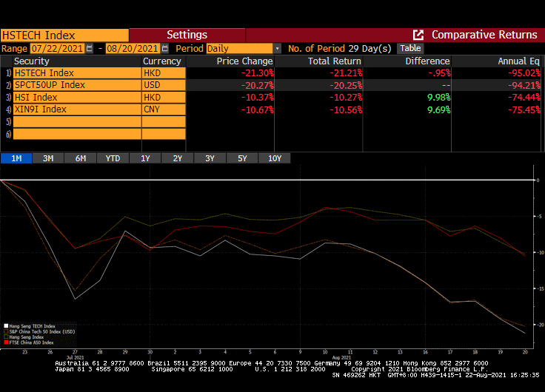This screenshot has width=545, height=392.
Task: Choose the YTD range tab
Action: click(113, 158)
